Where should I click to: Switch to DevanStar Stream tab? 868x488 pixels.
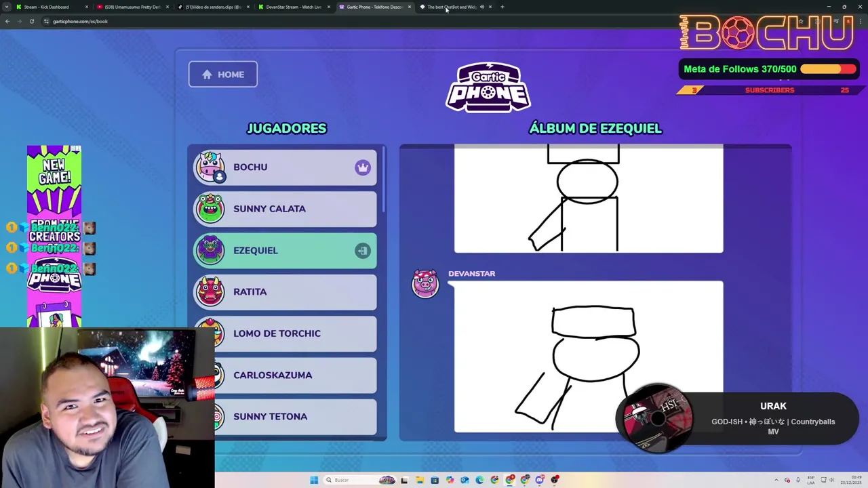pyautogui.click(x=294, y=7)
